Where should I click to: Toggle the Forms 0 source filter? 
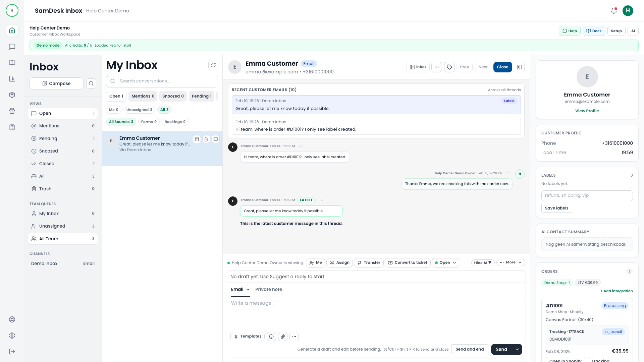tap(149, 122)
